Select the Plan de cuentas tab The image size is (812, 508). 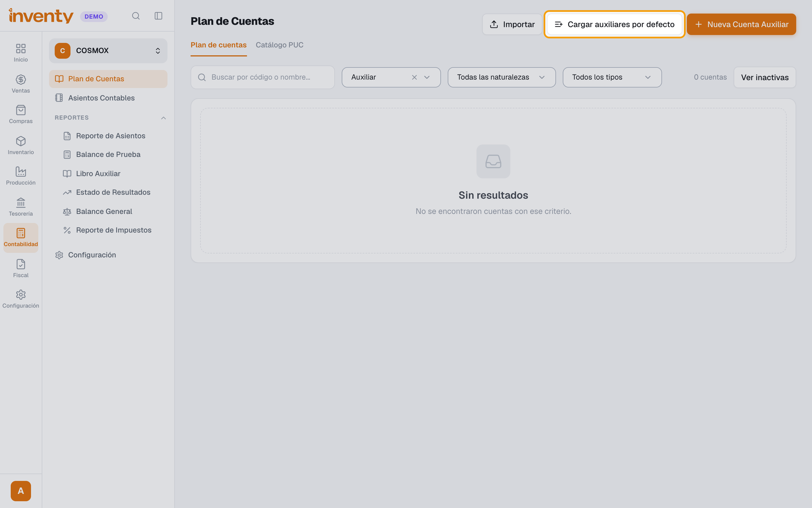219,45
